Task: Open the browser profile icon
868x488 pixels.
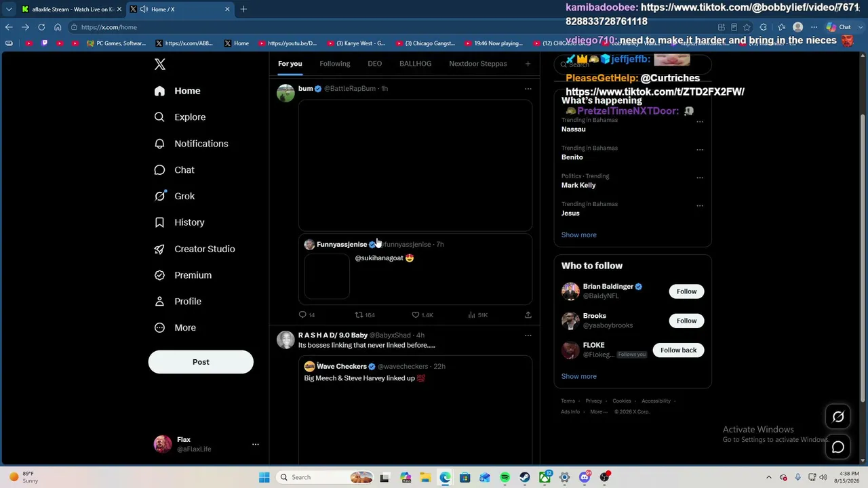Action: pos(797,27)
